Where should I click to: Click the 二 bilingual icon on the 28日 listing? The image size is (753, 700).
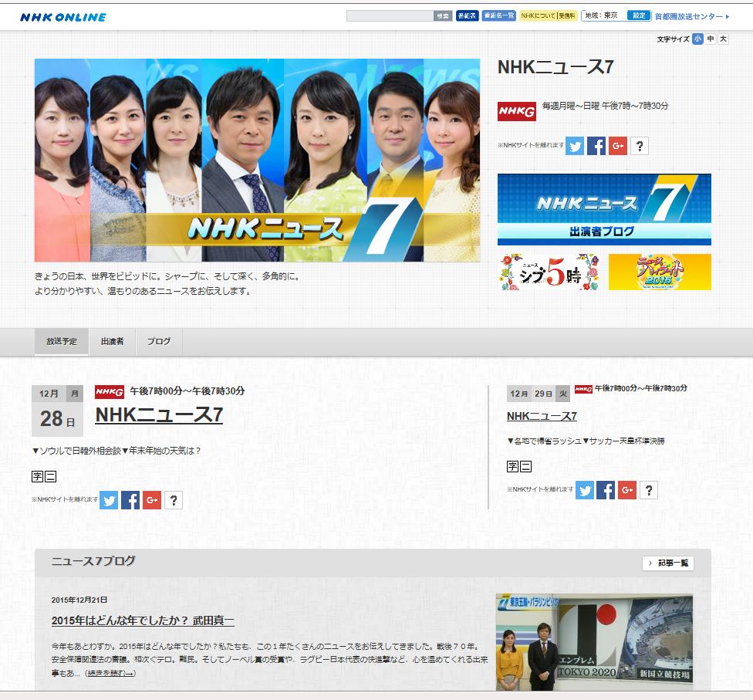click(x=50, y=476)
